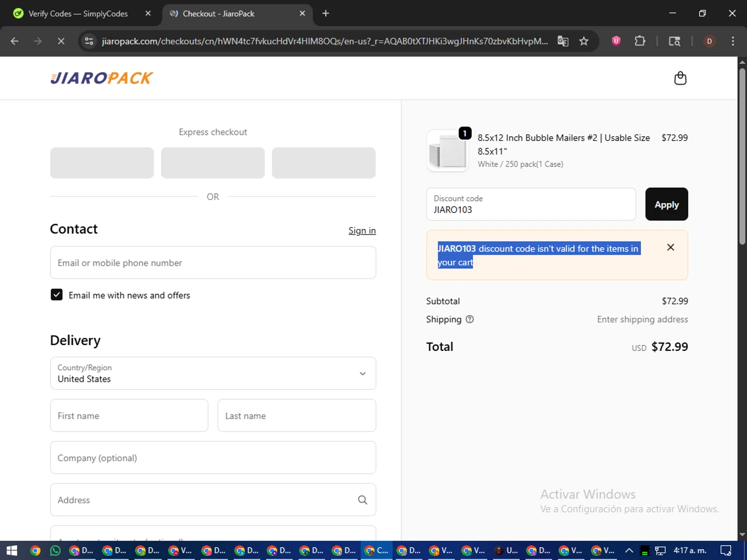Viewport: 747px width, 560px height.
Task: Focus the Email or mobile phone number field
Action: [x=213, y=262]
